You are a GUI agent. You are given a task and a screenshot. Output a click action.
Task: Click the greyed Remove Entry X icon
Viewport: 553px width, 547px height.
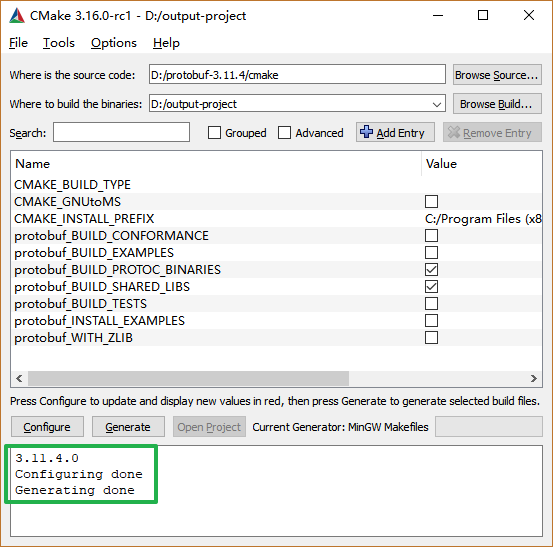tap(454, 132)
